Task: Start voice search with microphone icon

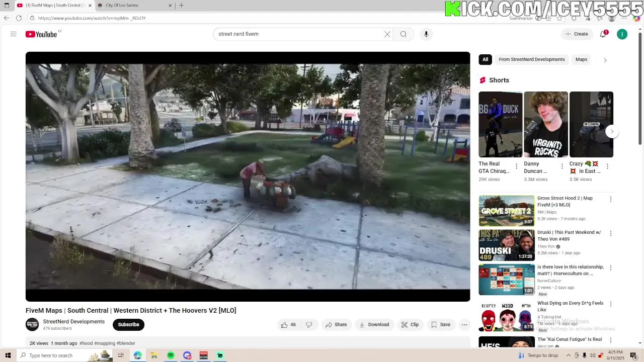Action: click(x=426, y=34)
